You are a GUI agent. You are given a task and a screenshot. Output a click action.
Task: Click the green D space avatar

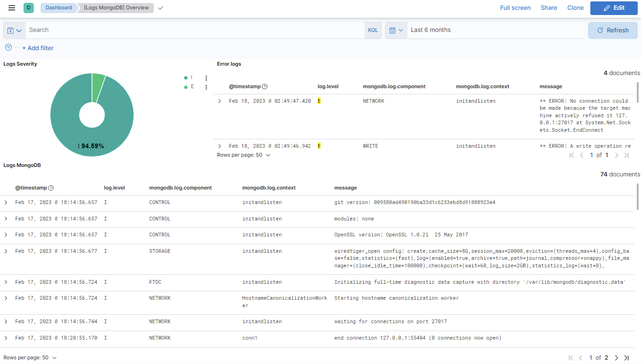pos(29,8)
